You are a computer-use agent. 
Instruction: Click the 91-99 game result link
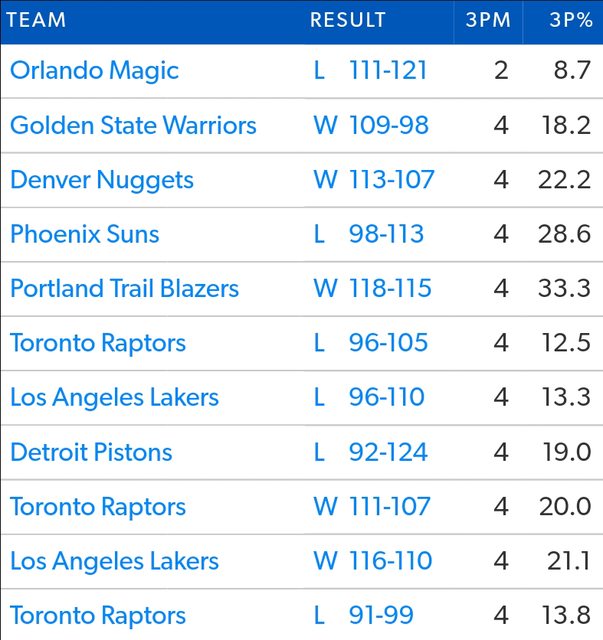381,616
